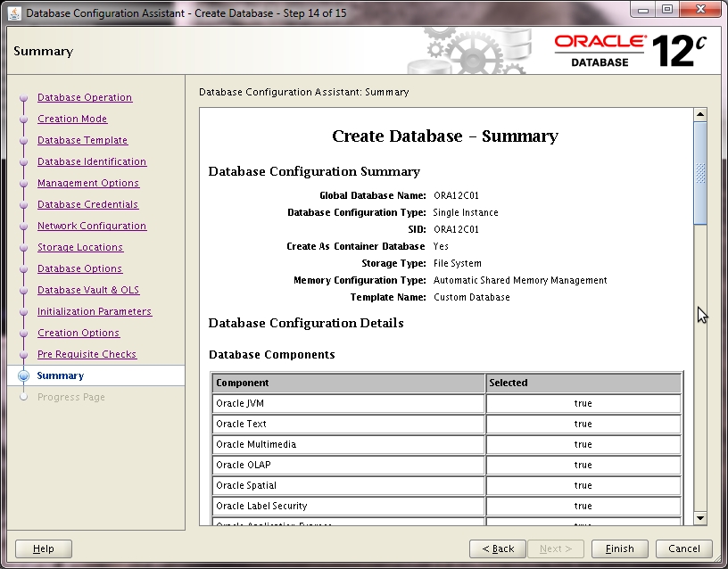Click the Global Database Name value ORA12C01
Viewport: 728px width, 569px height.
pyautogui.click(x=456, y=195)
